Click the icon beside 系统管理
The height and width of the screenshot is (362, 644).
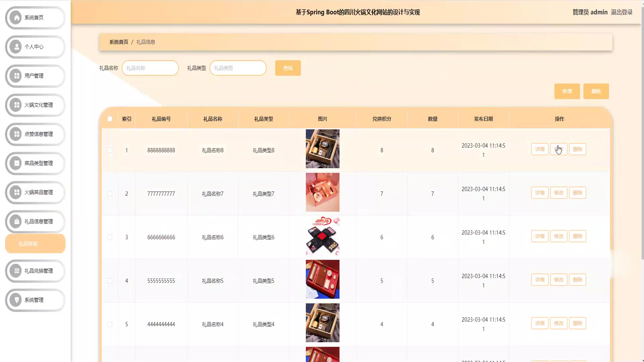[x=16, y=300]
